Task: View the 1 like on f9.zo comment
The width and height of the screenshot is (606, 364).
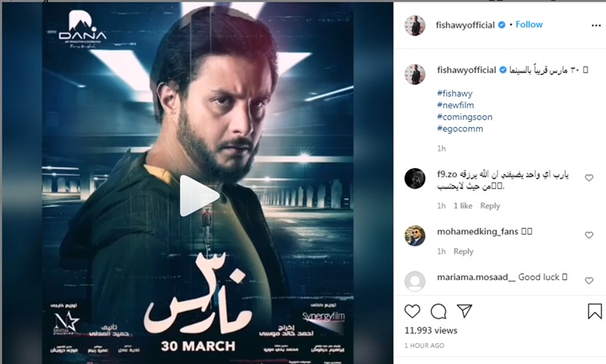Action: coord(463,206)
